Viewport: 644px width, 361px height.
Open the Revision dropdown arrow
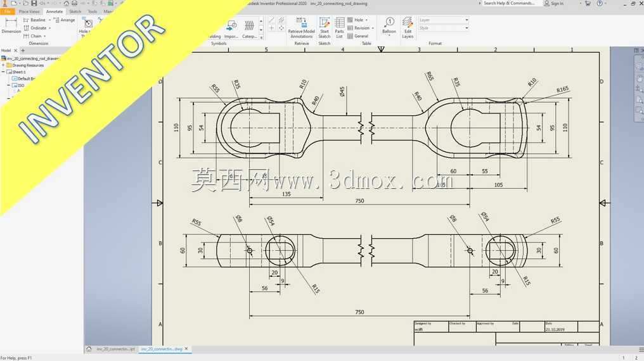point(373,28)
